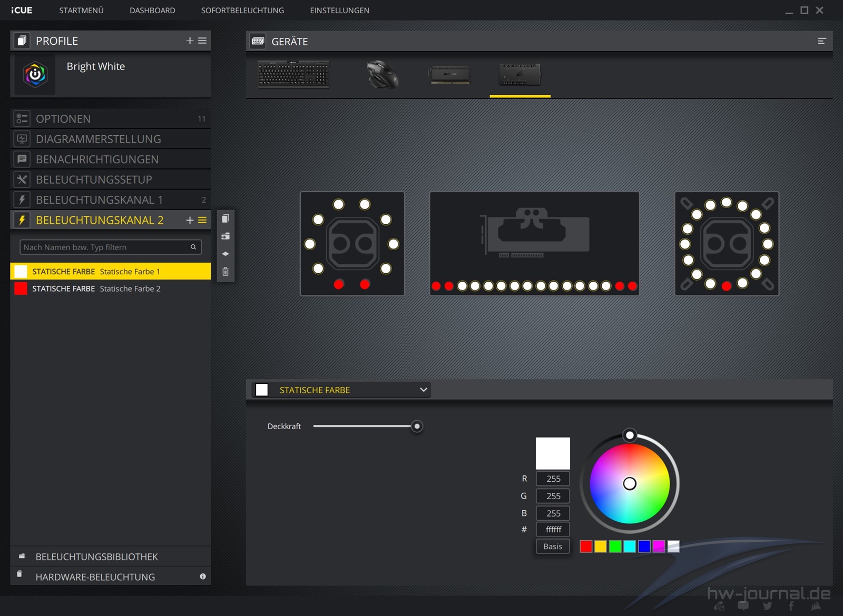Open Beleuchtungskanal 1 section
This screenshot has width=843, height=616.
(x=111, y=200)
